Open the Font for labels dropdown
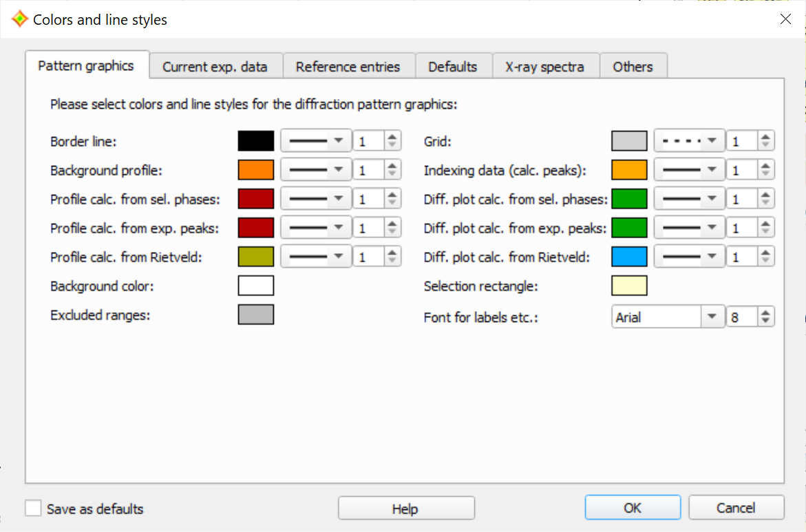 [667, 317]
